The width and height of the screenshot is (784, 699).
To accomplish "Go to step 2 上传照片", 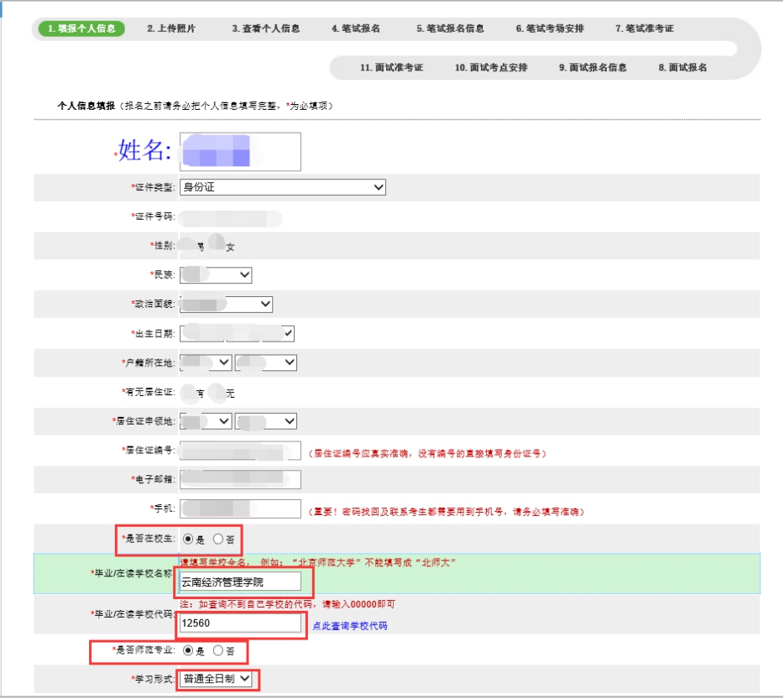I will coord(171,29).
